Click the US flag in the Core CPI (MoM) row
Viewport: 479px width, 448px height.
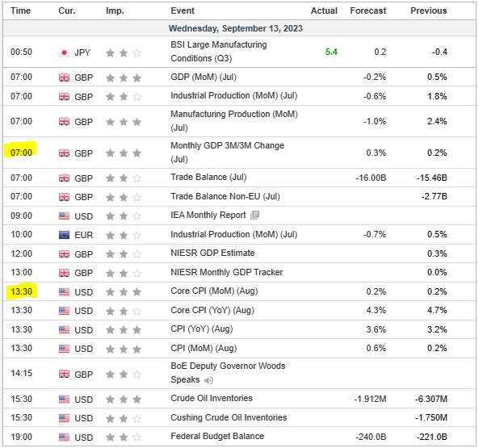point(64,292)
